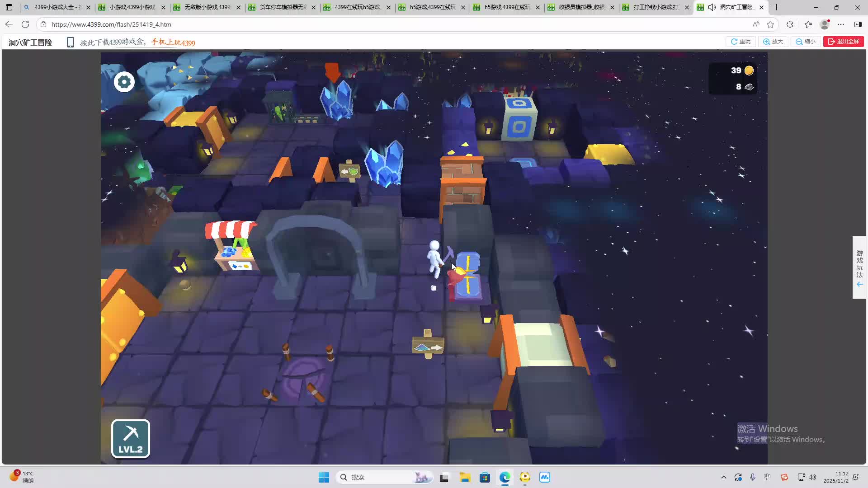Click the 缩小 zoom out button

[806, 42]
